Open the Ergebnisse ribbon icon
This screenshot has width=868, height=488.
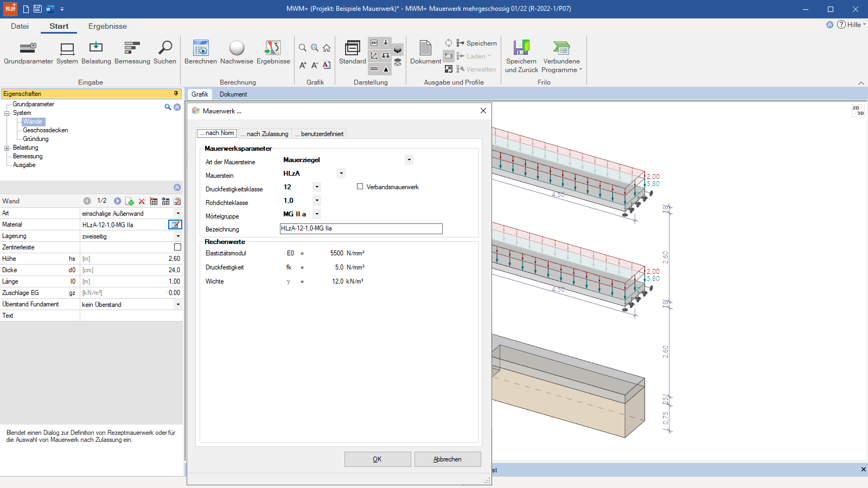click(273, 53)
